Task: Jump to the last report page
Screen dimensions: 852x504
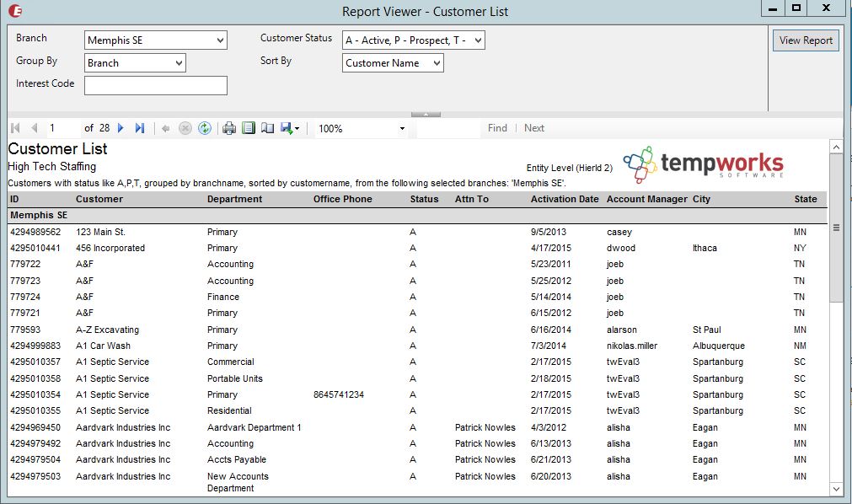Action: click(140, 128)
